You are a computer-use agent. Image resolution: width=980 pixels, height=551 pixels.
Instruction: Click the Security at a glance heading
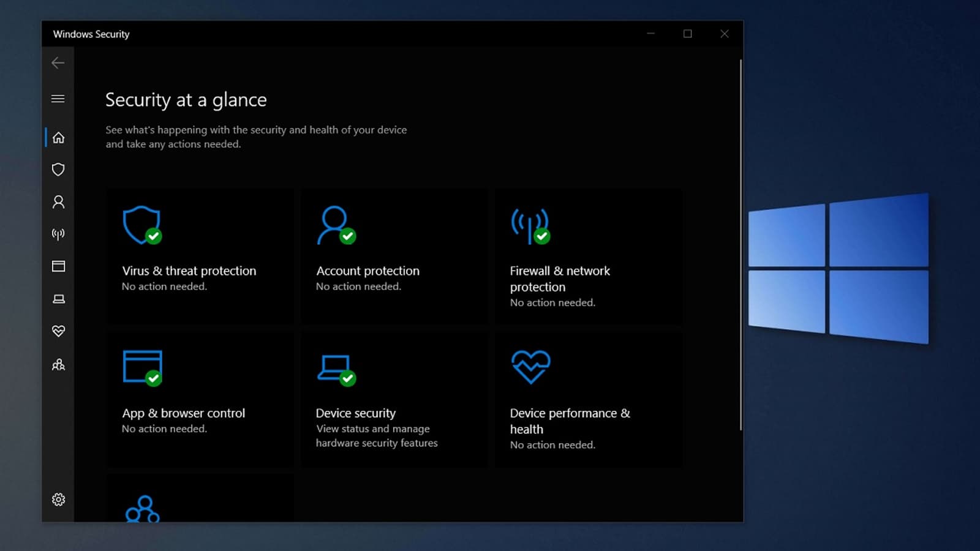[186, 100]
